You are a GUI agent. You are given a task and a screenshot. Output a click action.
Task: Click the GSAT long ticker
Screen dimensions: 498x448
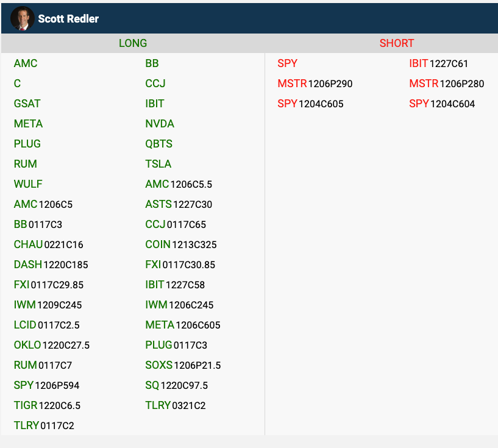coord(27,104)
